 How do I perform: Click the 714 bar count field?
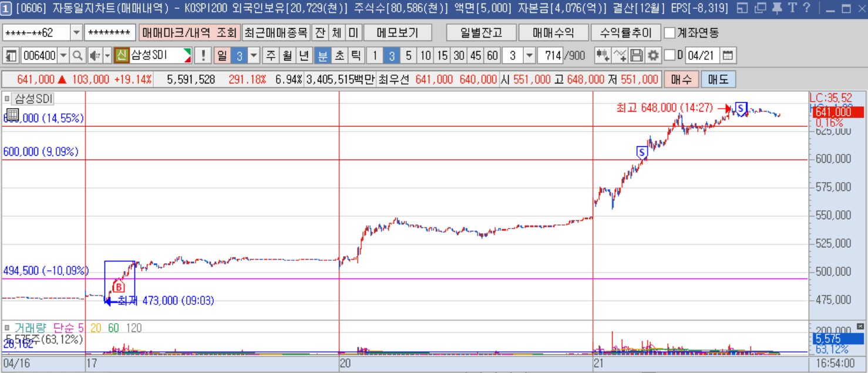coord(550,56)
